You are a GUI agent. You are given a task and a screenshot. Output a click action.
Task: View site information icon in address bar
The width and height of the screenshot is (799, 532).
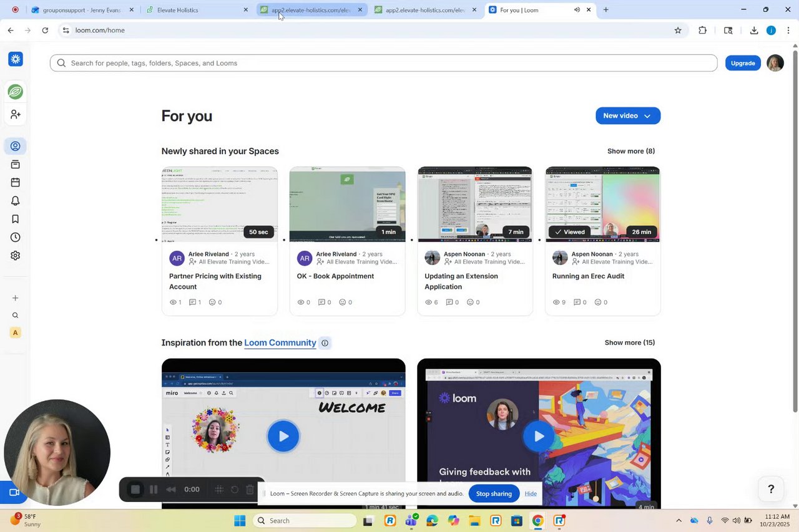pos(66,30)
